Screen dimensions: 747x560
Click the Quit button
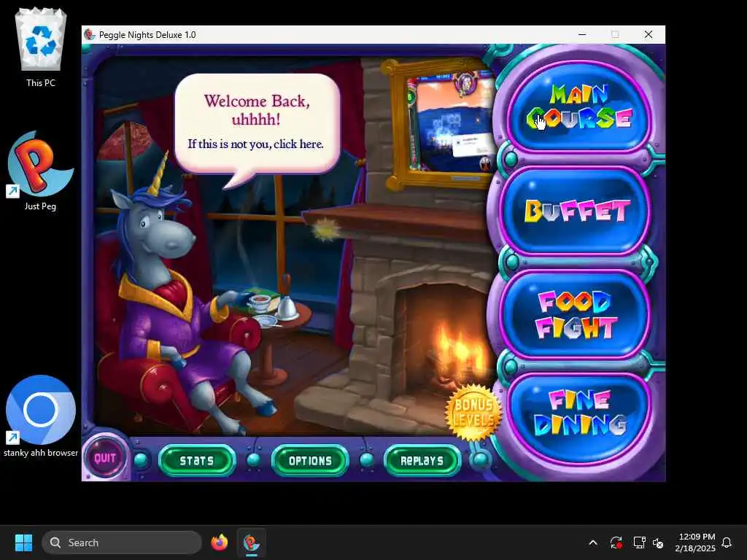(105, 458)
